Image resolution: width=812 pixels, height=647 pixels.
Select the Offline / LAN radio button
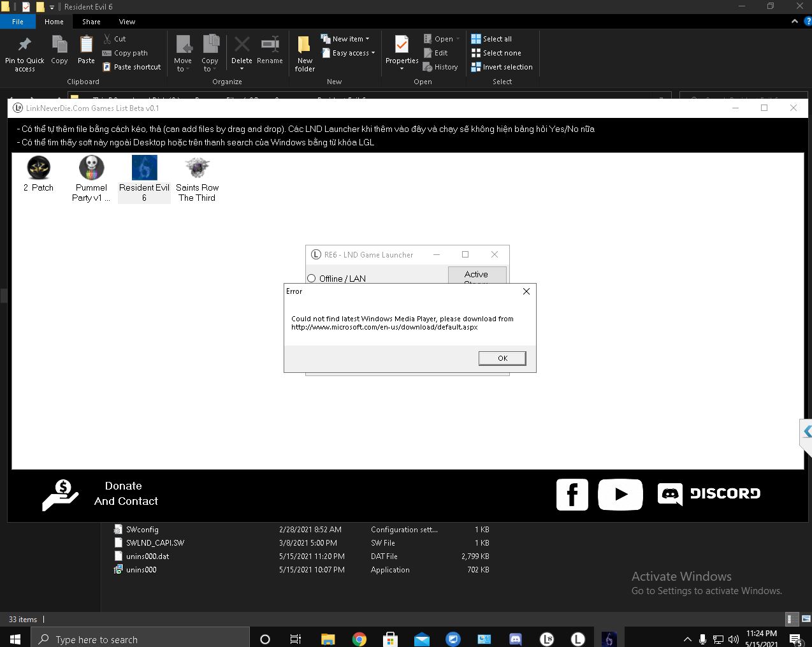[312, 279]
